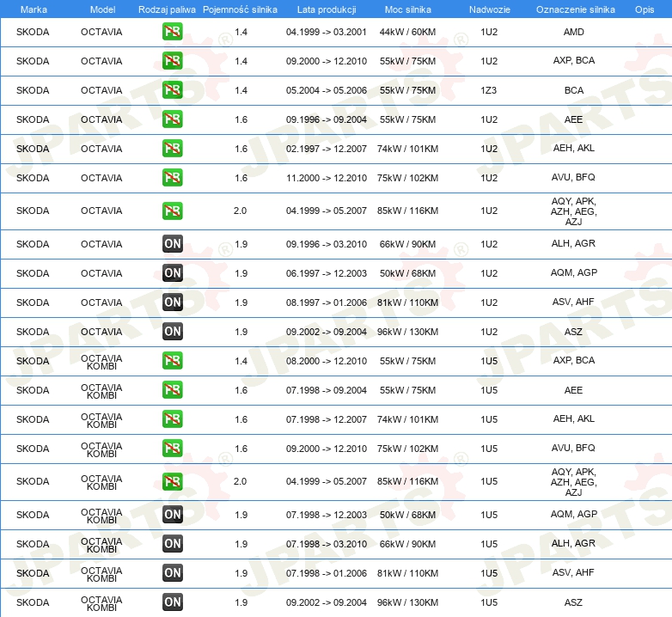Click the diesel ON icon in the 06.1997 -> 12.2003 row

tap(172, 273)
